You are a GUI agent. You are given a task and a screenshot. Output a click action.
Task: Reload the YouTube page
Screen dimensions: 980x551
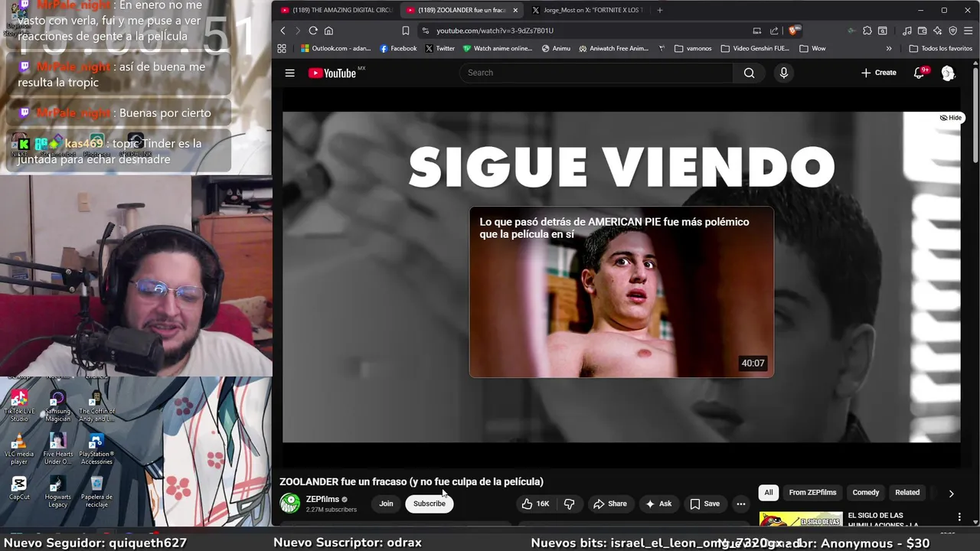[313, 31]
